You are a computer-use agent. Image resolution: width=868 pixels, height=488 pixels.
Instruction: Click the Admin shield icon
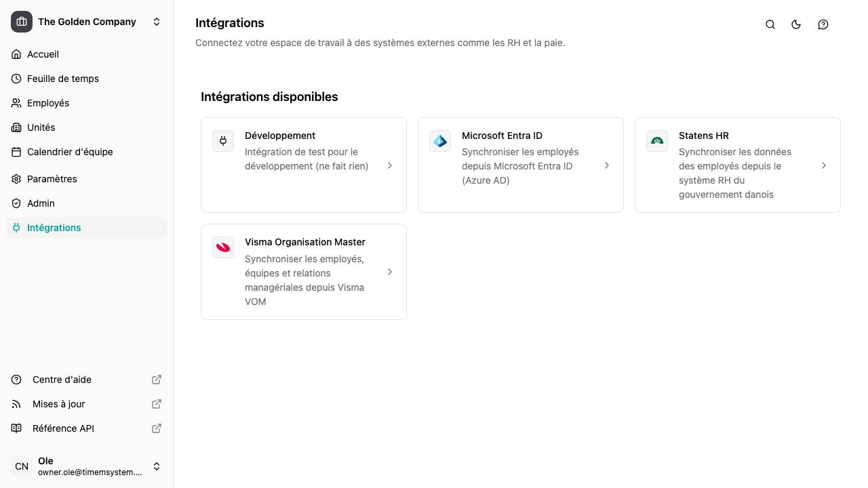(16, 203)
